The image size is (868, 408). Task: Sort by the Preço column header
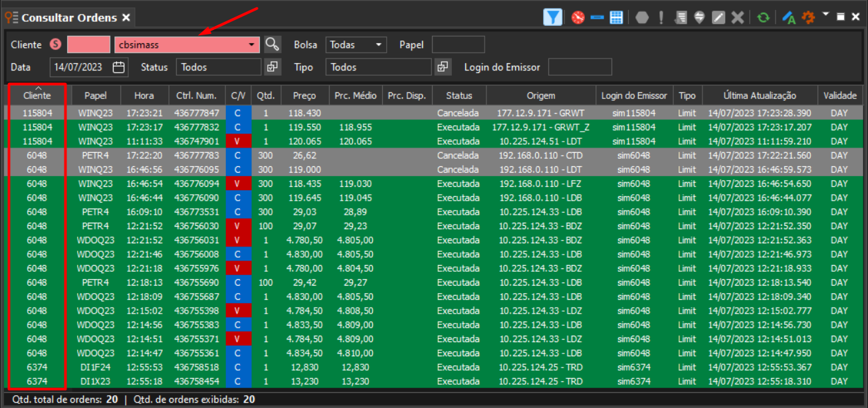coord(304,96)
